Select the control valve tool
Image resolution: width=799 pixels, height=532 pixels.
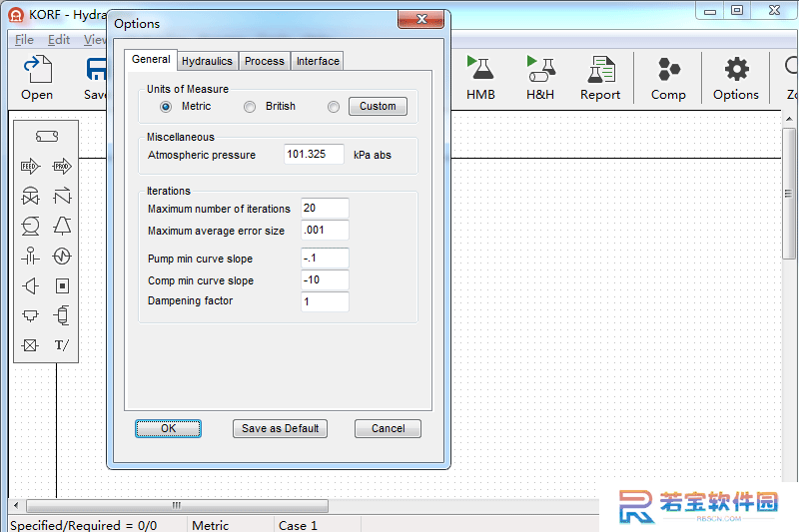click(x=31, y=196)
